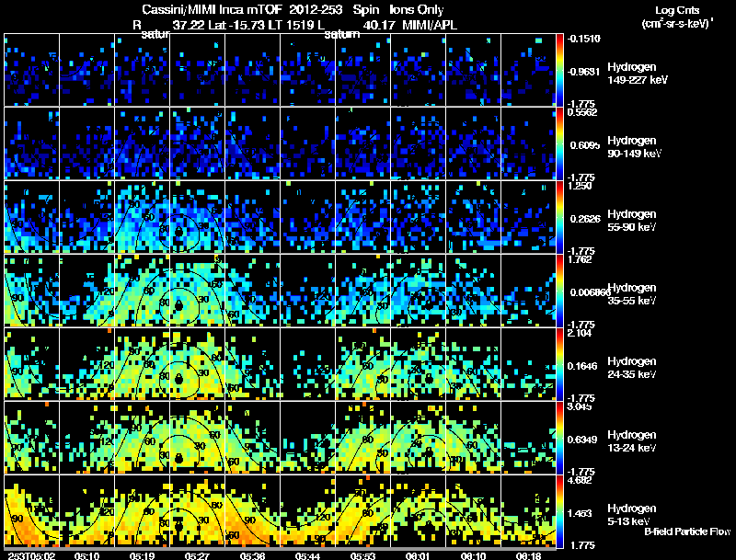Click the 40.17 L-value in header

[380, 25]
